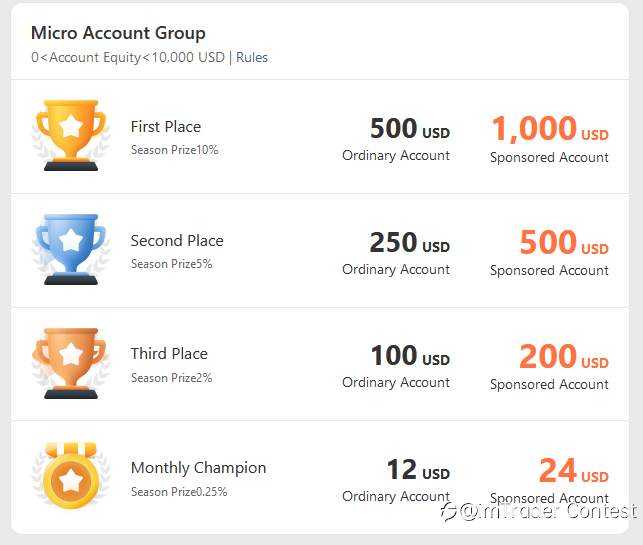Click the bronze Third Place trophy icon
The image size is (643, 545).
coord(71,363)
